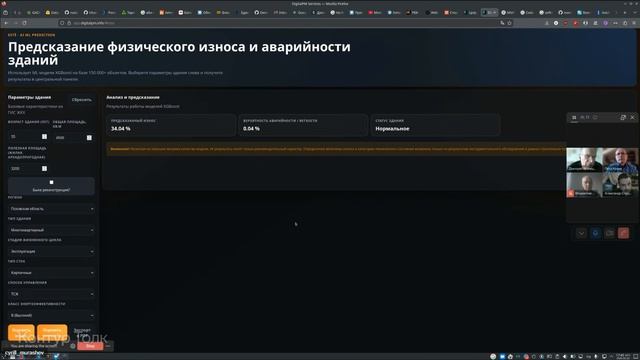Click the 'Анализ и предсказание' heading

133,97
